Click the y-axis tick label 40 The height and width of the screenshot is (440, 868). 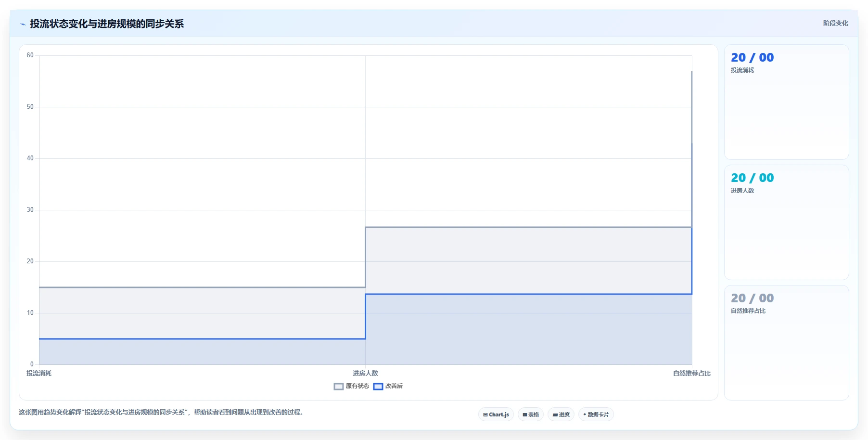30,158
